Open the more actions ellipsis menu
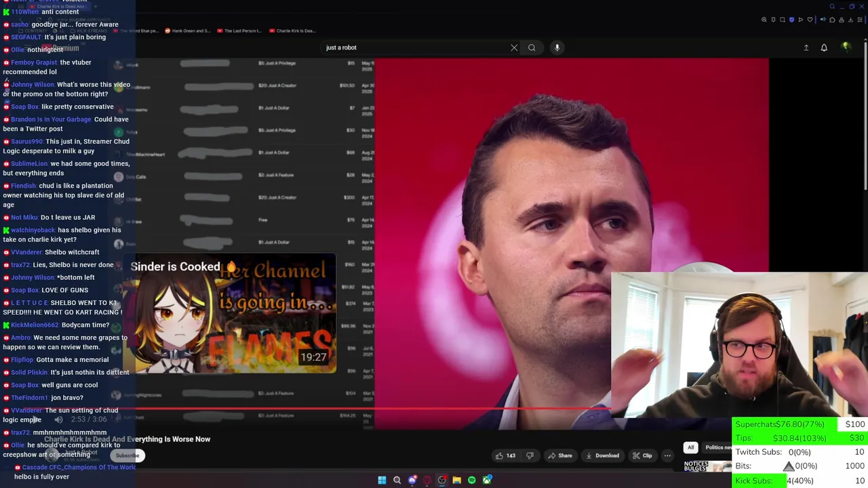The width and height of the screenshot is (868, 488). (x=667, y=455)
